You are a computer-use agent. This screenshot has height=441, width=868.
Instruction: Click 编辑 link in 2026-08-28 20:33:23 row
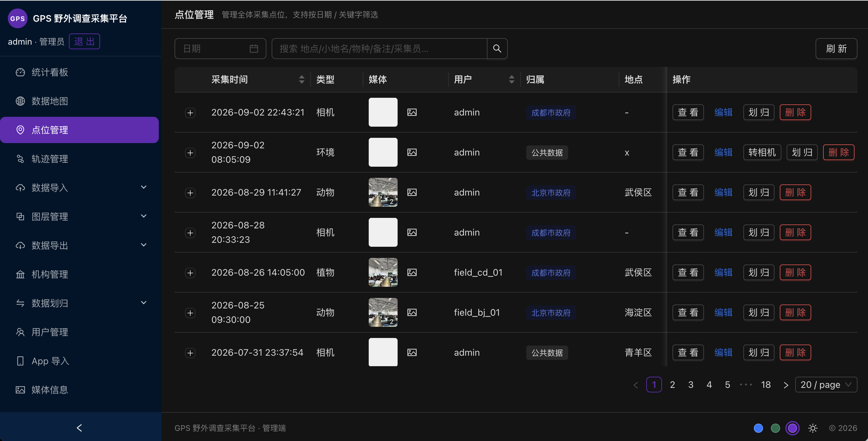pos(723,232)
